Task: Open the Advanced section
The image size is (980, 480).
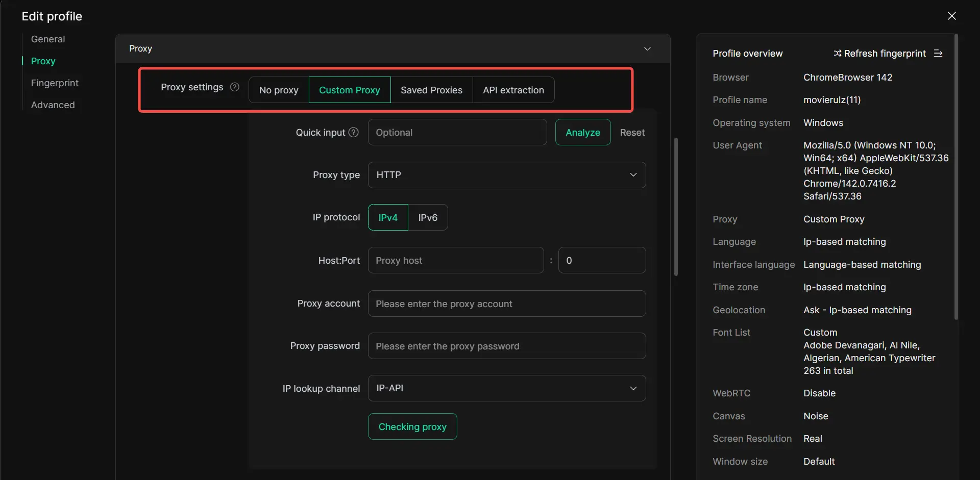Action: coord(53,105)
